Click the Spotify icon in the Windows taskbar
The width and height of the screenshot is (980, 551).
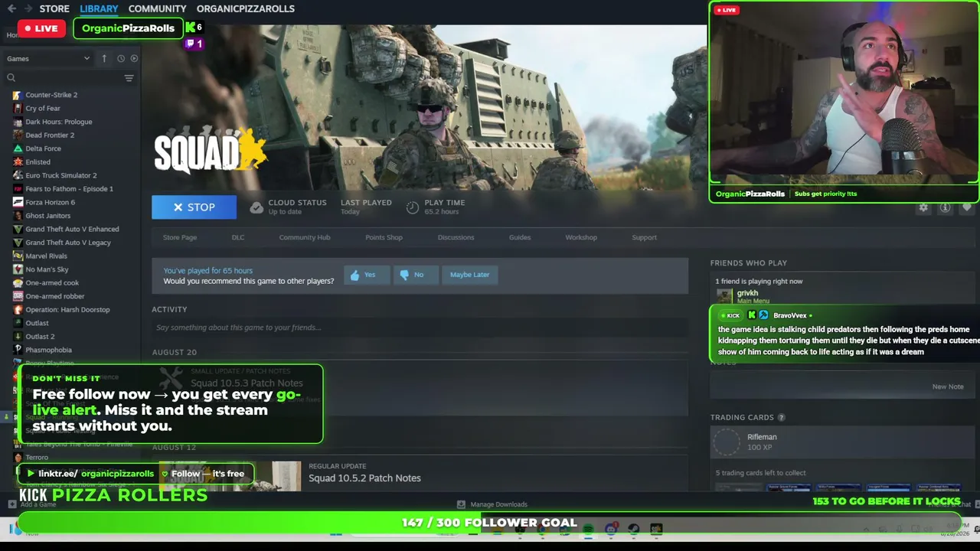pyautogui.click(x=588, y=529)
